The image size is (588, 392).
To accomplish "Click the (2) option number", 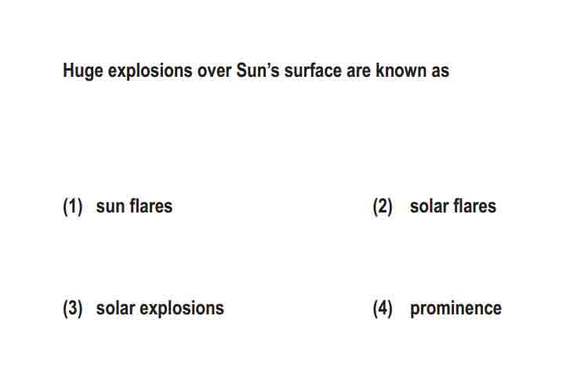I will tap(383, 207).
